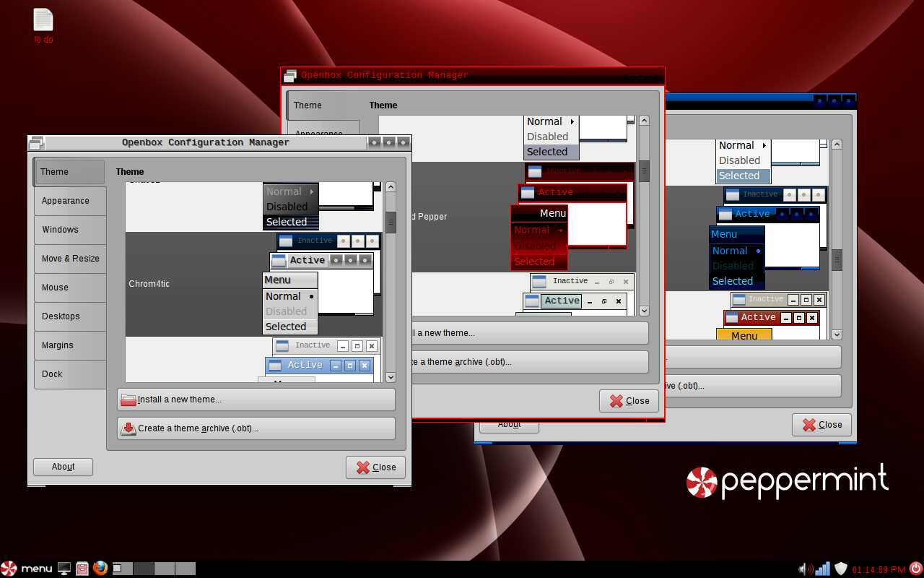Viewport: 924px width, 578px height.
Task: Switch to the first workspace in pager
Action: (122, 569)
